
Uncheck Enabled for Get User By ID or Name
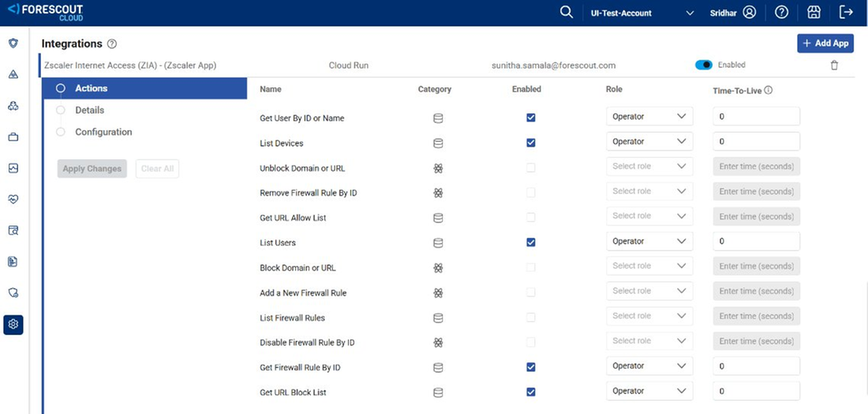click(x=531, y=117)
